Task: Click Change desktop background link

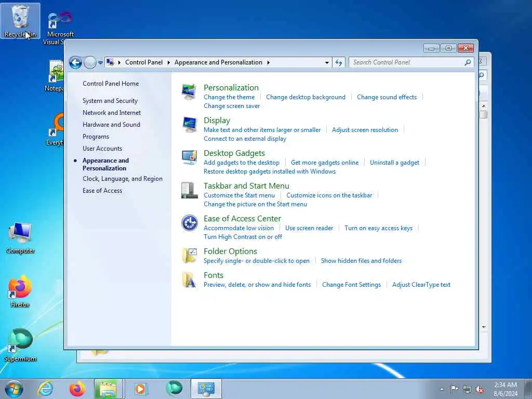Action: click(x=305, y=97)
